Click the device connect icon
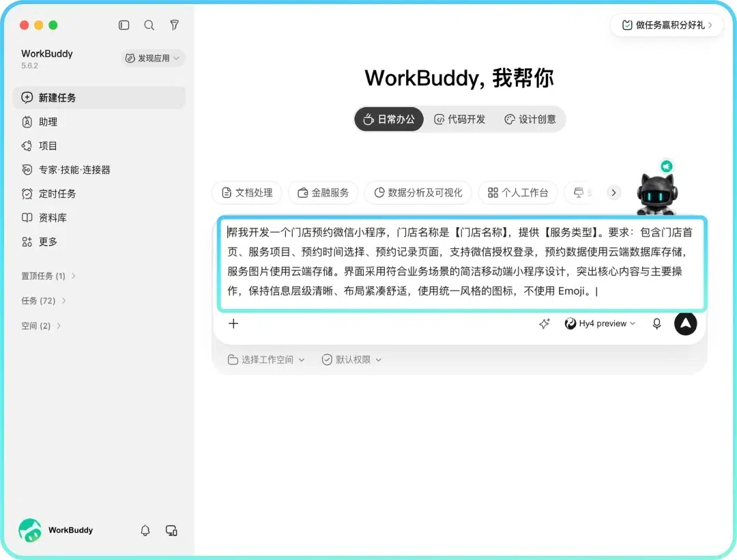 pyautogui.click(x=171, y=531)
